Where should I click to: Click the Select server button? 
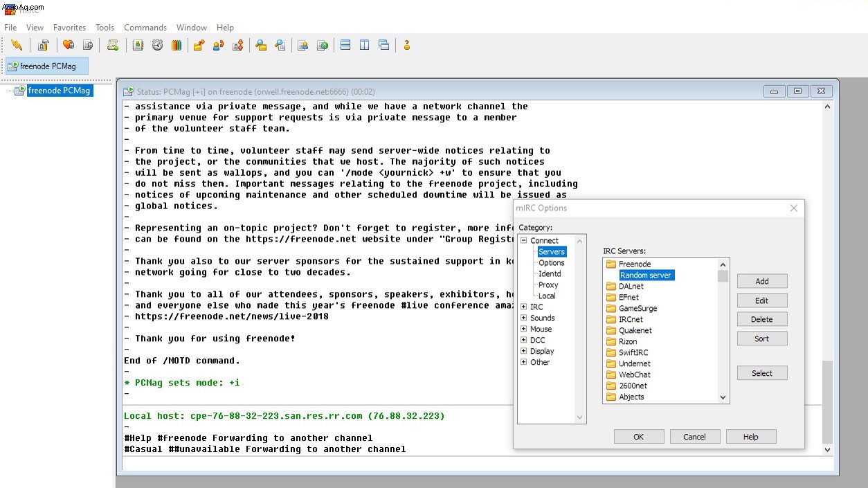pyautogui.click(x=762, y=373)
